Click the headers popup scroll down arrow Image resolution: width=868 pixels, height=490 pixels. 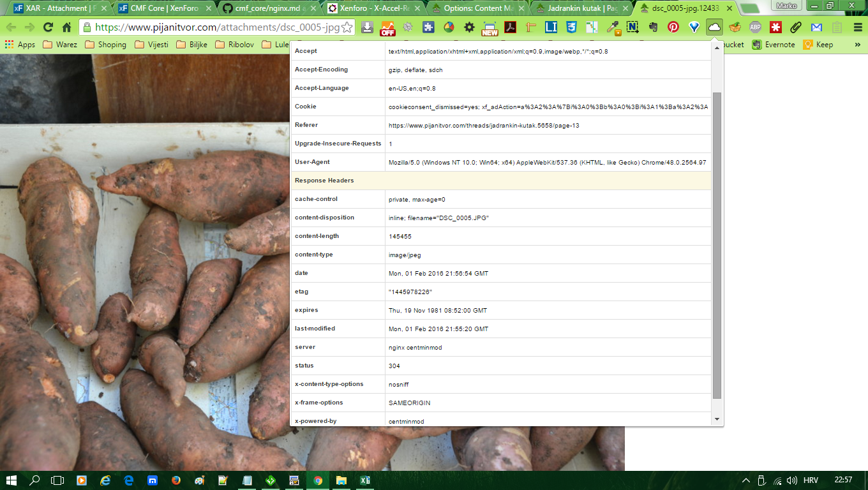(x=717, y=419)
